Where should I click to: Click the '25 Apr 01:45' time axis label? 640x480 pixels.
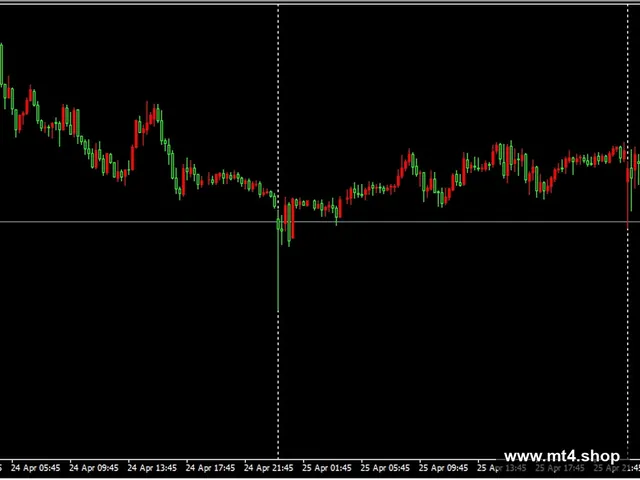point(327,468)
